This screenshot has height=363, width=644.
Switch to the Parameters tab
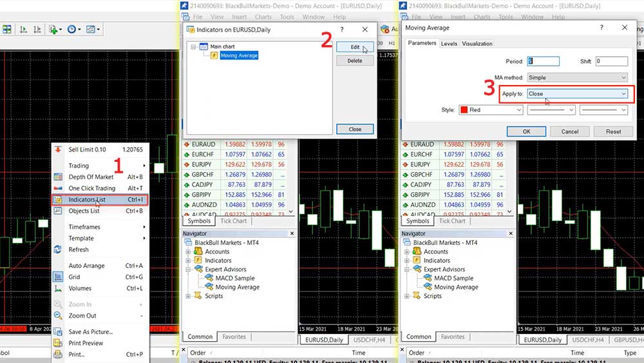[x=422, y=43]
